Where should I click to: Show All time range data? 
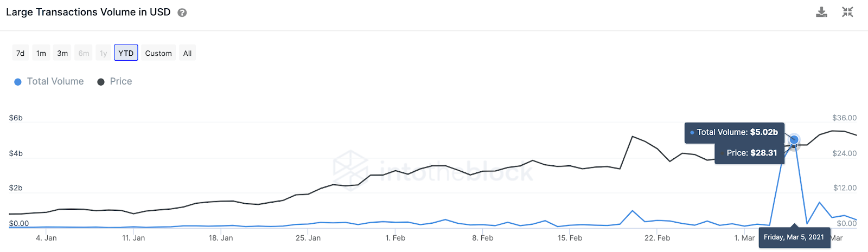pos(187,53)
